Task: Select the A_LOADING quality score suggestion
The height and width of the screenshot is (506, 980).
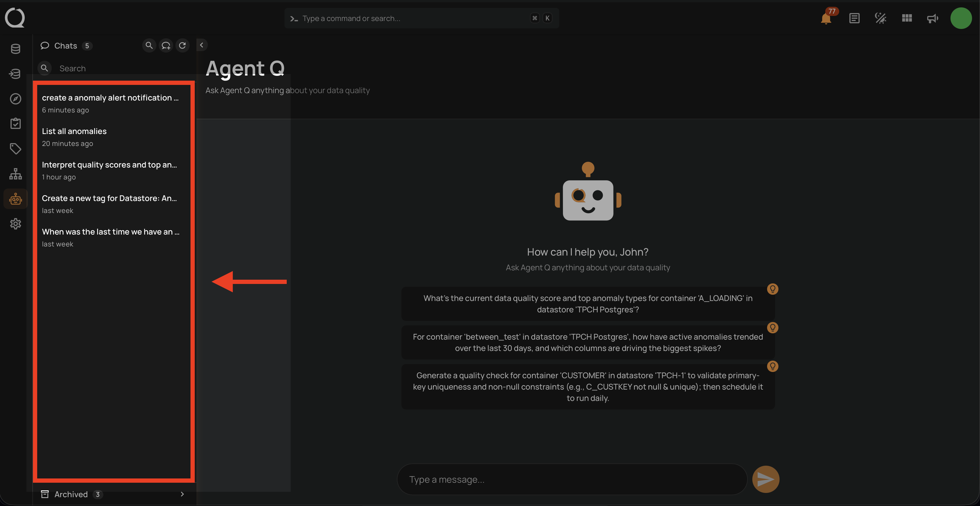Action: coord(588,304)
